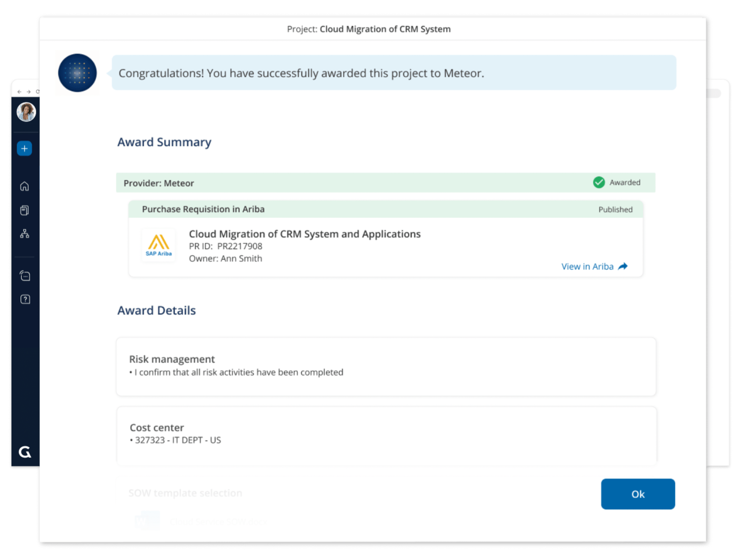Click the Cloud Migration of CRM System and Applications title
747x560 pixels.
[x=305, y=234]
